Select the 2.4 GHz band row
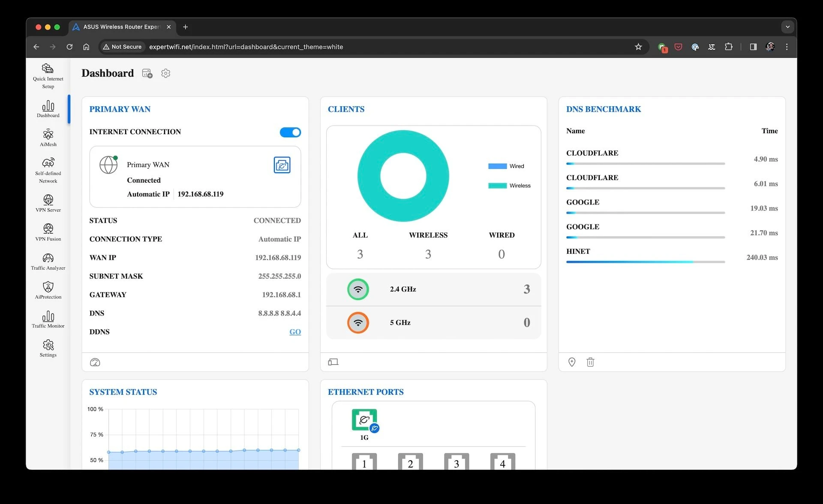Viewport: 823px width, 504px height. tap(433, 289)
